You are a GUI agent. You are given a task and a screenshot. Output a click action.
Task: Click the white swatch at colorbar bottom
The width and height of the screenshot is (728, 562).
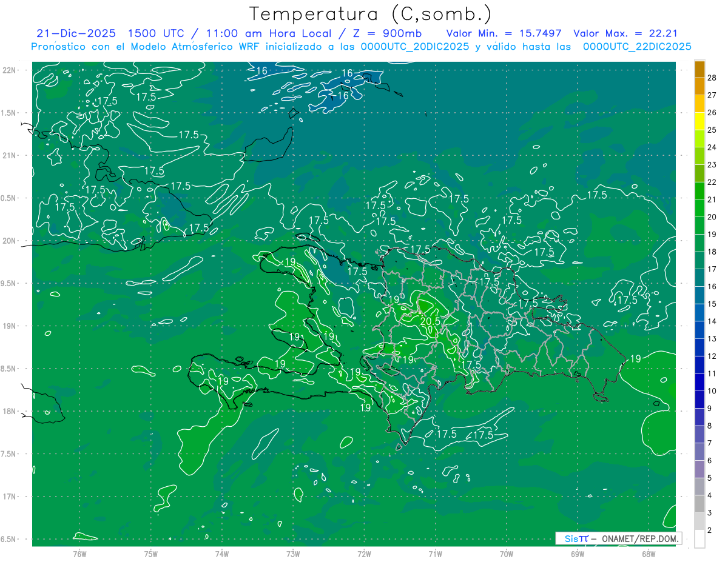pyautogui.click(x=699, y=539)
